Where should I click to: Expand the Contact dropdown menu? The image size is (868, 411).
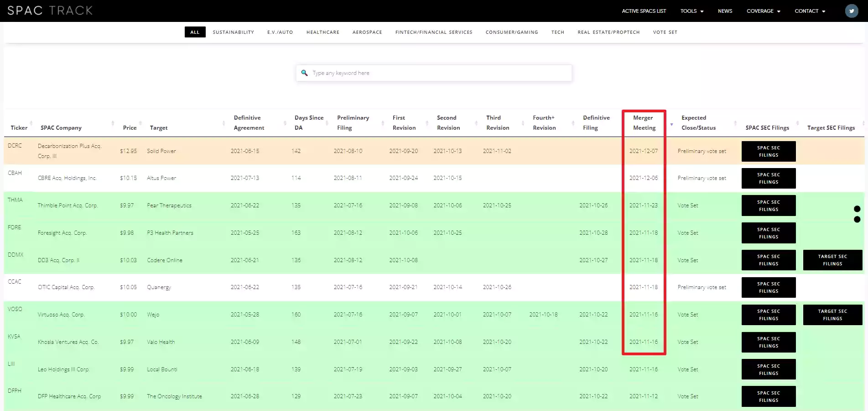tap(810, 11)
